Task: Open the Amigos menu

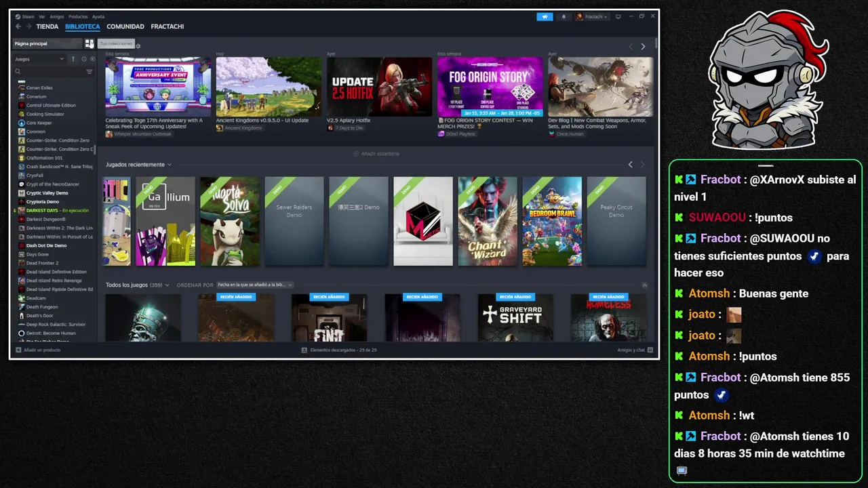Action: pos(57,16)
